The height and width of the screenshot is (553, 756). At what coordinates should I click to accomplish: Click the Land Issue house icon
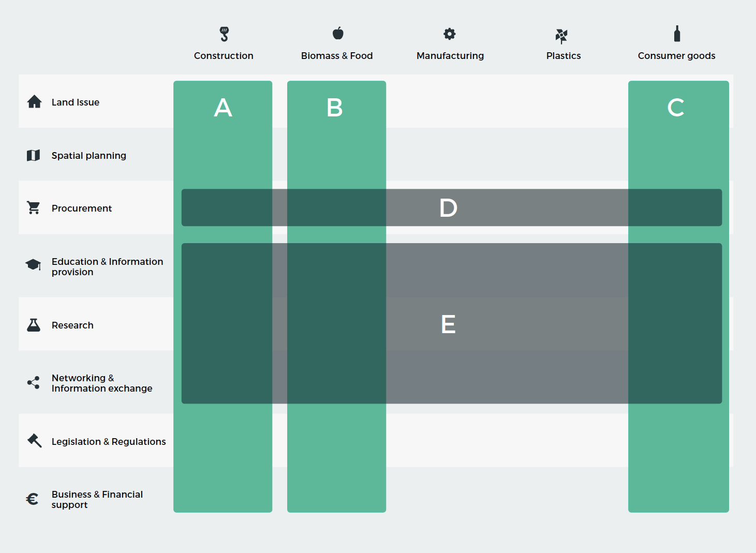[x=34, y=101]
